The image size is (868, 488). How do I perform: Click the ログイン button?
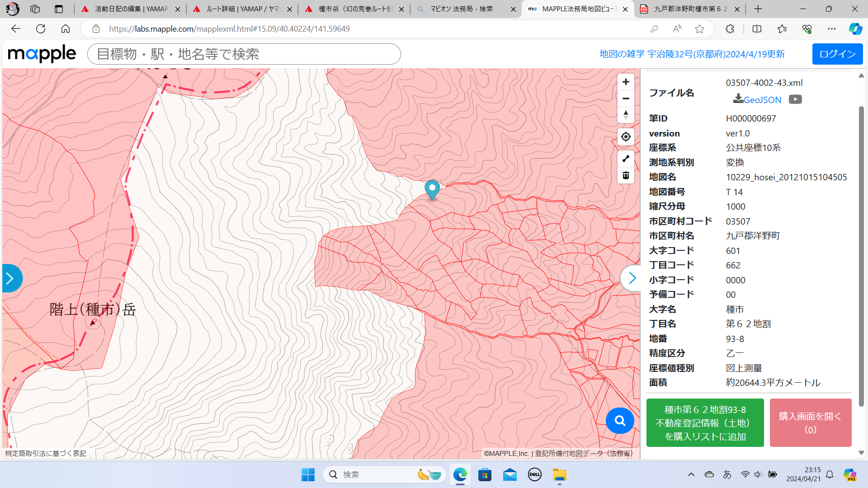[x=837, y=54]
